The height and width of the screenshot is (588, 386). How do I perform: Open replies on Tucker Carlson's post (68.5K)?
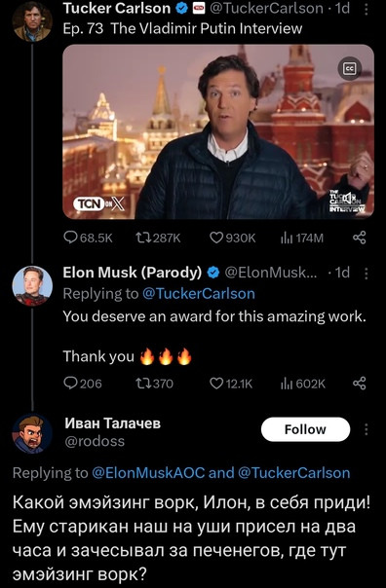(89, 238)
